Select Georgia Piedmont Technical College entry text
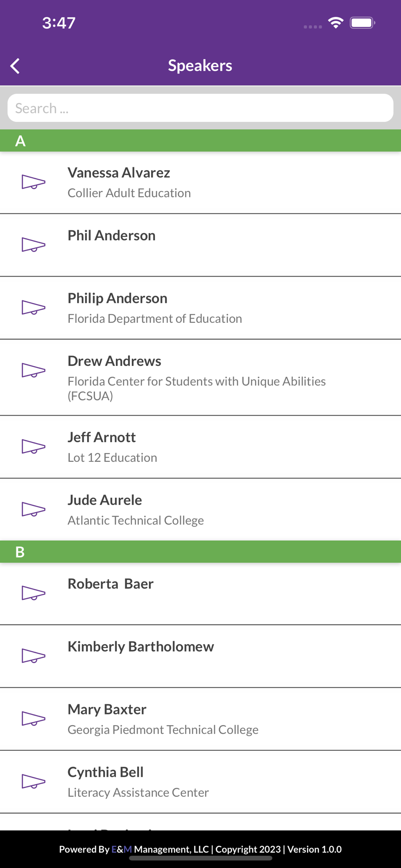This screenshot has height=868, width=401. click(x=163, y=730)
